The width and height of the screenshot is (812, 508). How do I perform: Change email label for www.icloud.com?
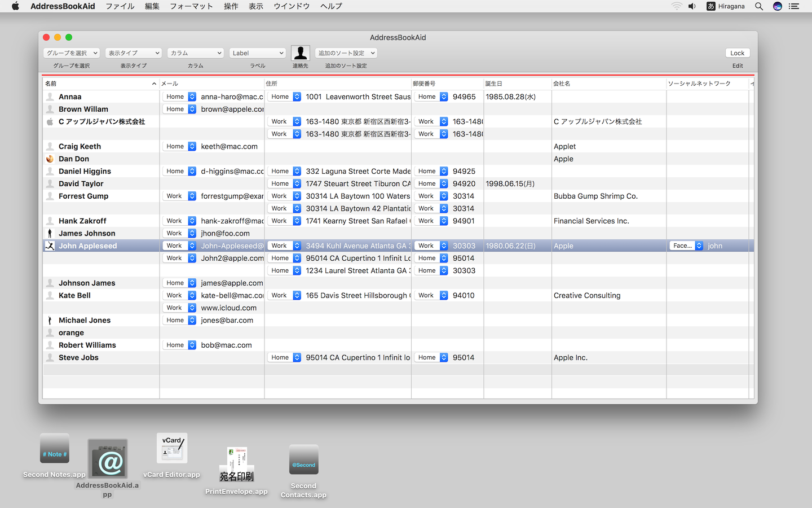[179, 308]
